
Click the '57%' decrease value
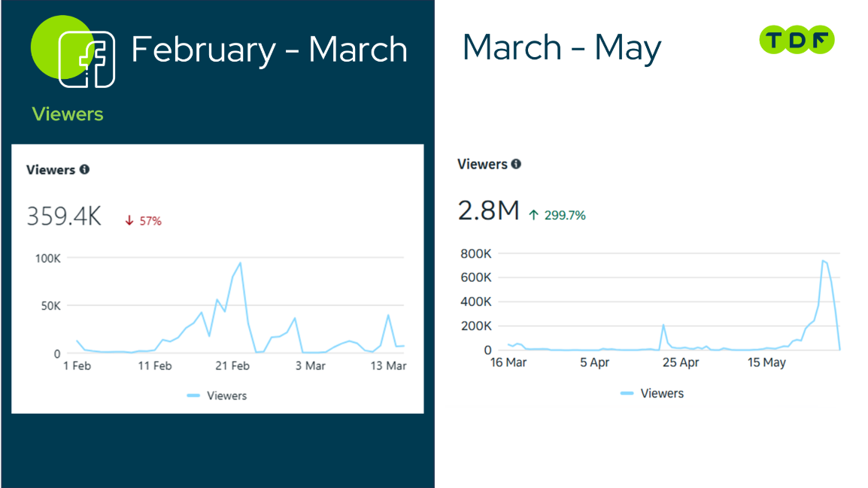[x=150, y=221]
